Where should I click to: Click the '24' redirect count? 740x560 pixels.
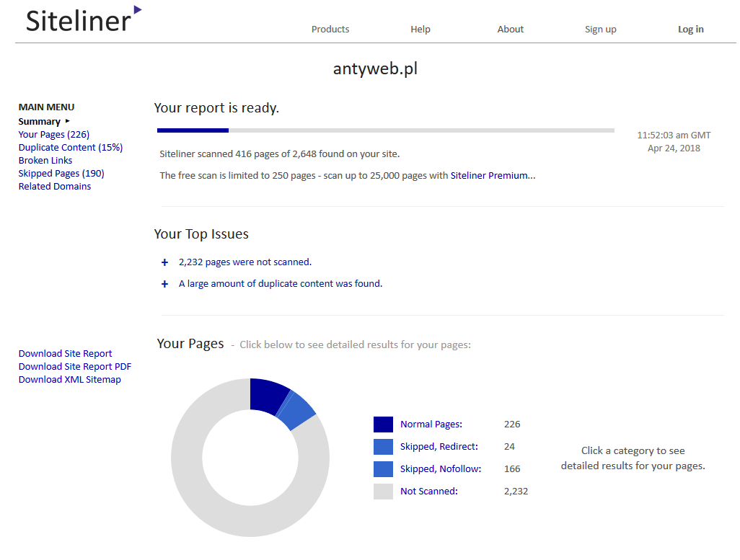point(509,446)
